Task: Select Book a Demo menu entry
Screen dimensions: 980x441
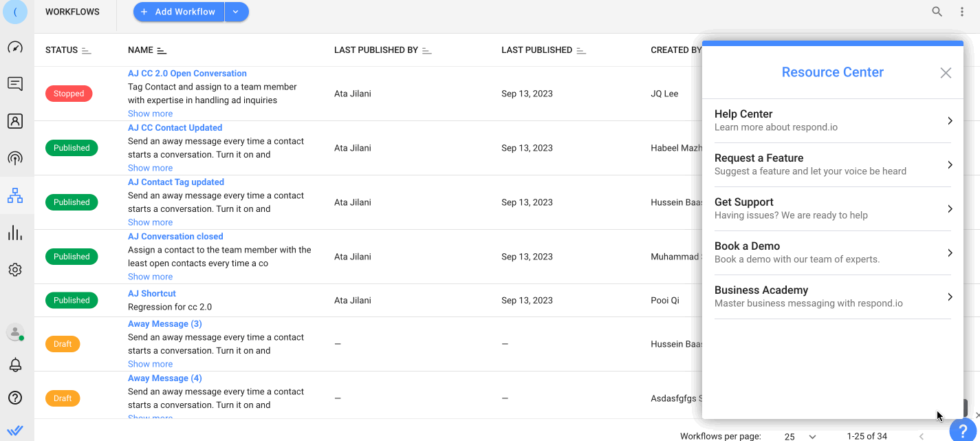Action: (x=832, y=252)
